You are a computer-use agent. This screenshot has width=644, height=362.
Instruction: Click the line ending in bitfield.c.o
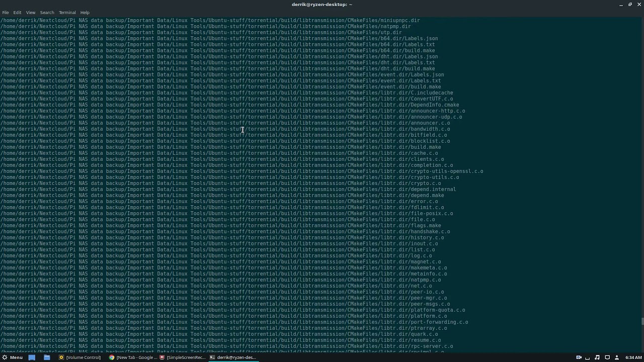tap(223, 135)
